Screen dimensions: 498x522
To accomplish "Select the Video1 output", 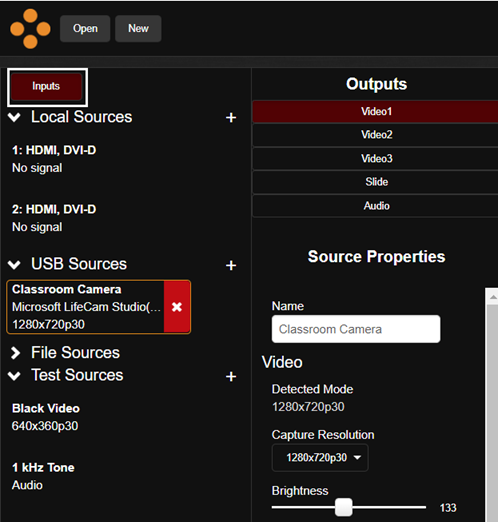I will 376,111.
